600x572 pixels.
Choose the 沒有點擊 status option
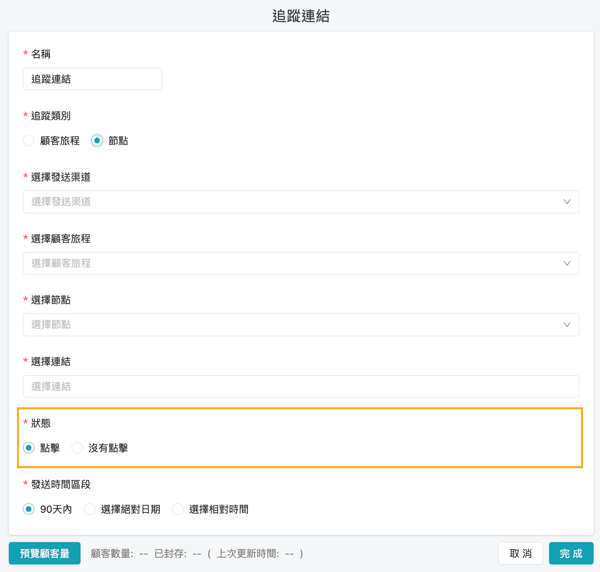click(78, 448)
